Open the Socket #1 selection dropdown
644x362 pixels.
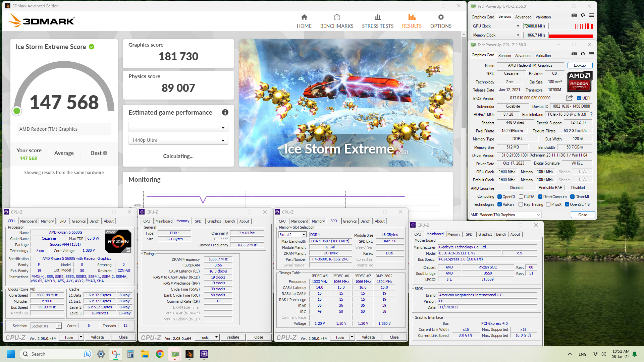[46, 326]
